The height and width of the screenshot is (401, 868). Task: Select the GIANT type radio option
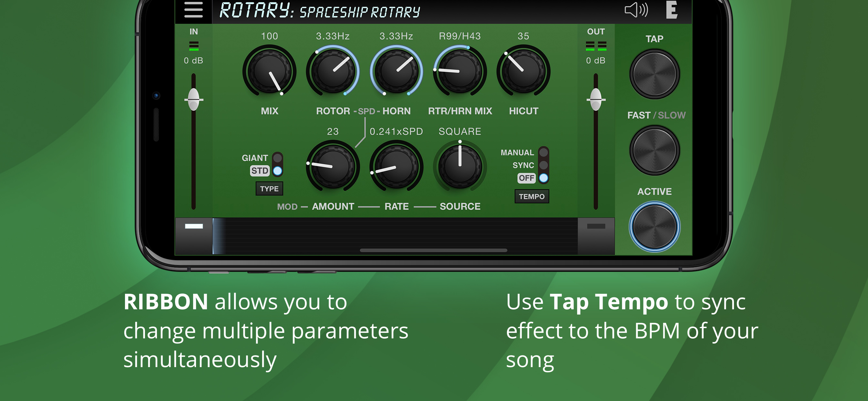coord(277,158)
